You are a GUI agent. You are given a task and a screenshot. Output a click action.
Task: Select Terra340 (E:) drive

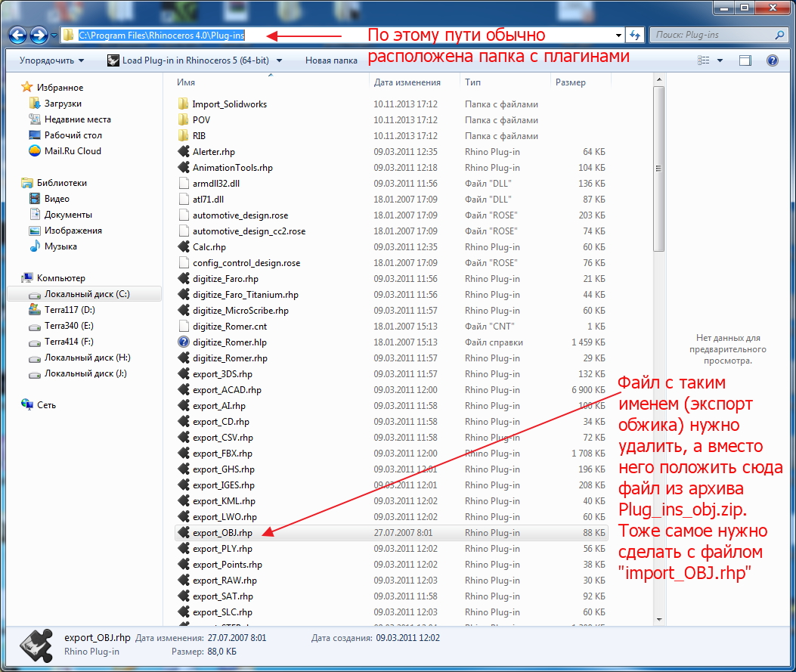tap(69, 326)
